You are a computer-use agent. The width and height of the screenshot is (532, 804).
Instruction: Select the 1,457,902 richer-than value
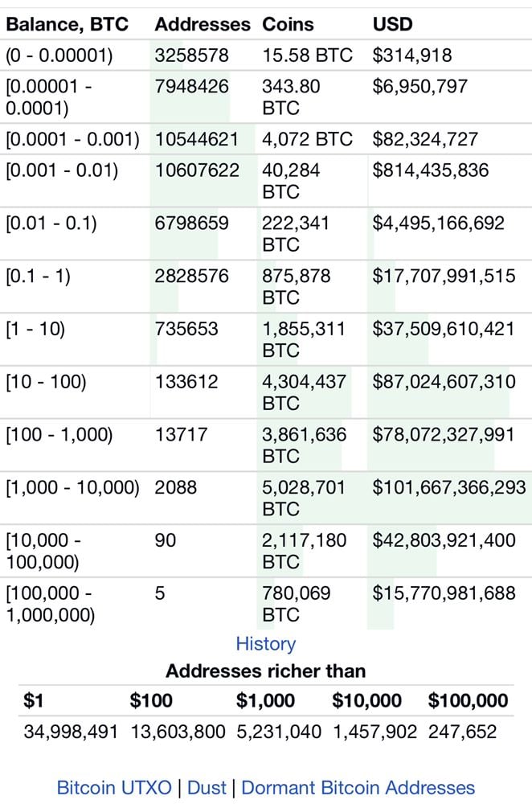[x=374, y=732]
